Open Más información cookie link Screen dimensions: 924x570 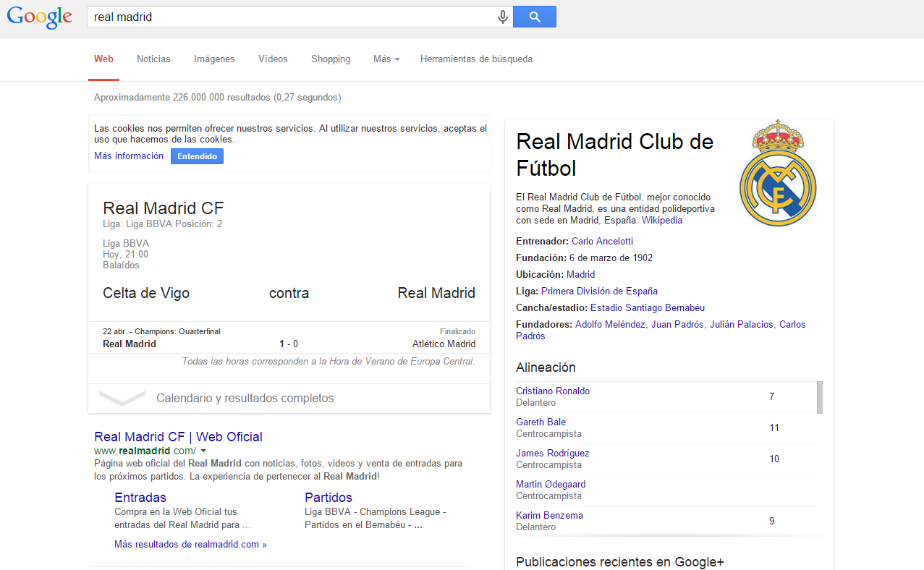(129, 156)
